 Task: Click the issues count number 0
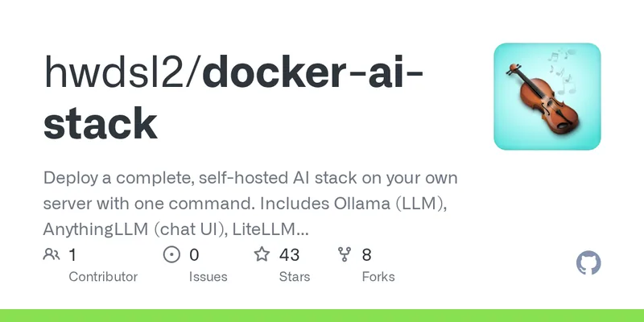tap(194, 255)
